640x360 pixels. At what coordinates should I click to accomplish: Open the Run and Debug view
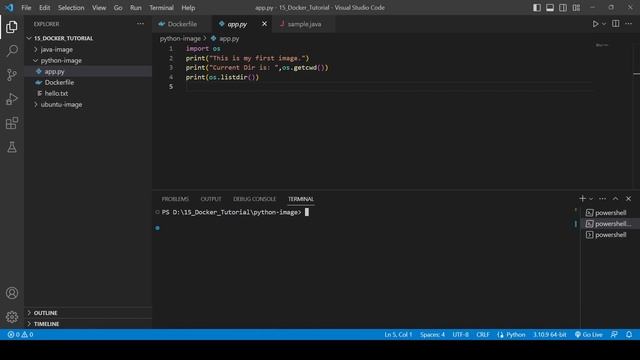coord(12,99)
